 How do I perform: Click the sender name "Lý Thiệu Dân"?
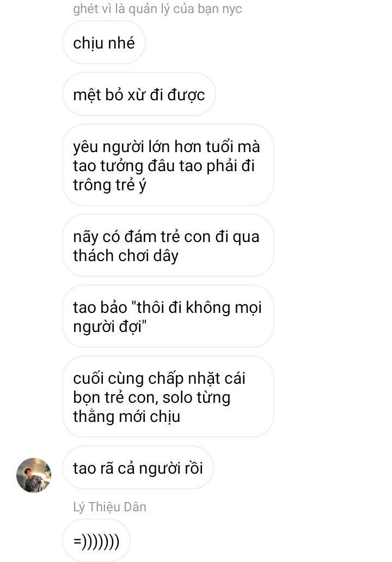pos(109,507)
